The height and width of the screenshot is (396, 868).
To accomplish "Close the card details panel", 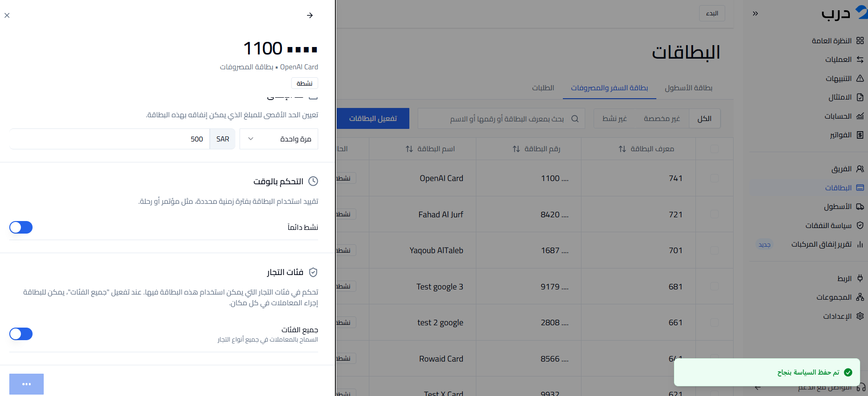I will [x=7, y=15].
